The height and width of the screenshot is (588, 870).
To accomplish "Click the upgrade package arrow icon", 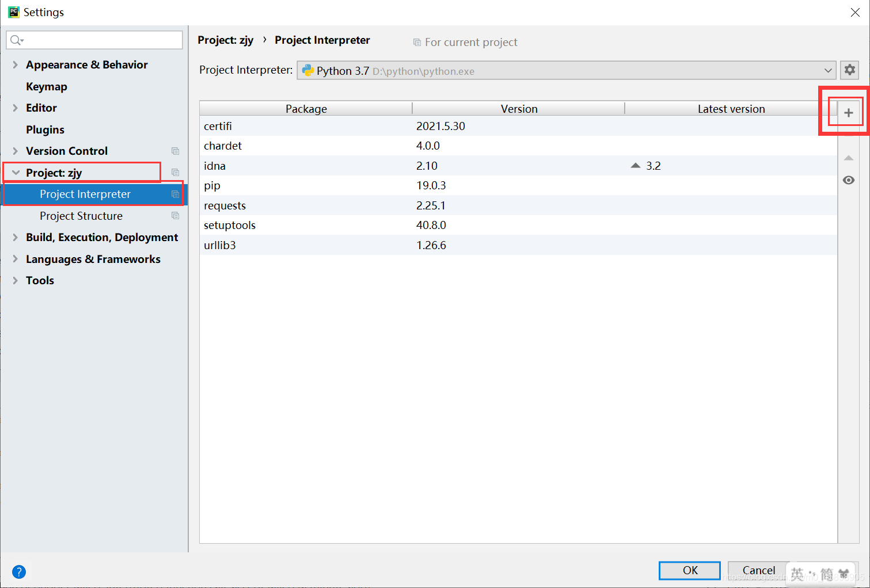I will pos(849,158).
